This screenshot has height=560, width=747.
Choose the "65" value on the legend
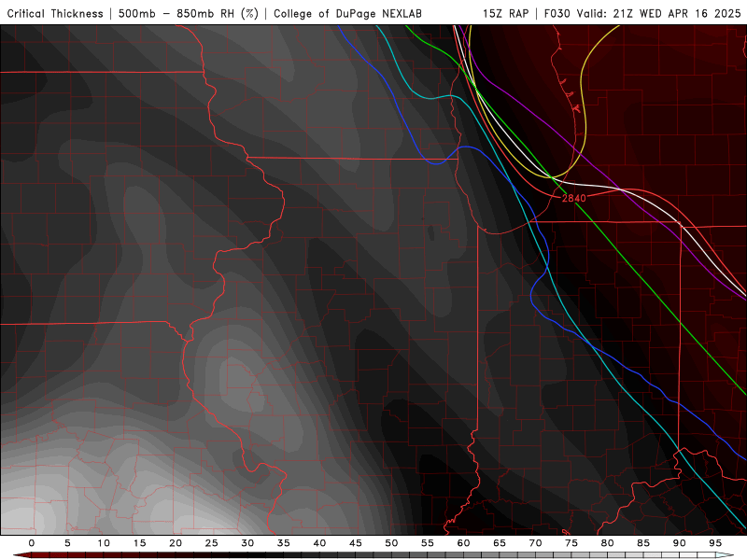point(499,543)
